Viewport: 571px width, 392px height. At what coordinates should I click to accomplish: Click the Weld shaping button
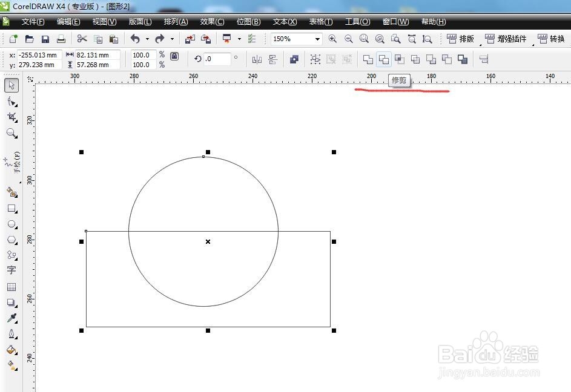(368, 59)
